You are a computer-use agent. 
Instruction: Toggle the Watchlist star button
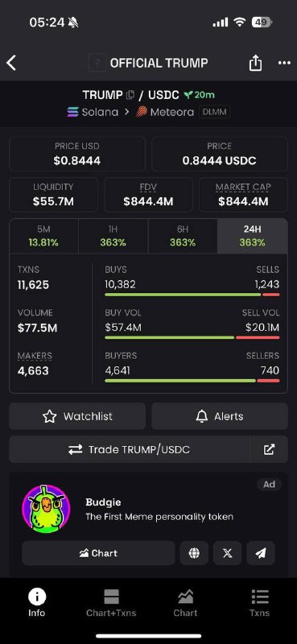[x=77, y=416]
